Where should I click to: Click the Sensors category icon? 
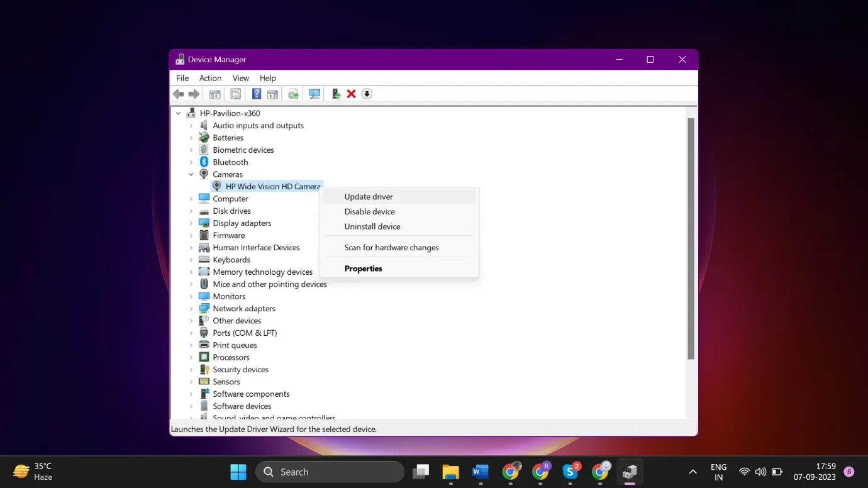click(204, 381)
